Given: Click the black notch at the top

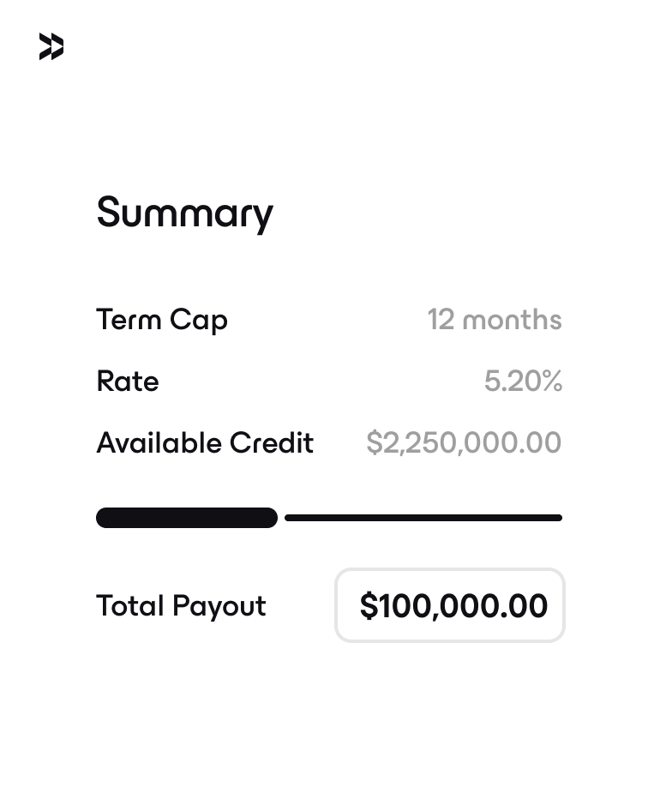Looking at the screenshot, I should click(x=335, y=24).
